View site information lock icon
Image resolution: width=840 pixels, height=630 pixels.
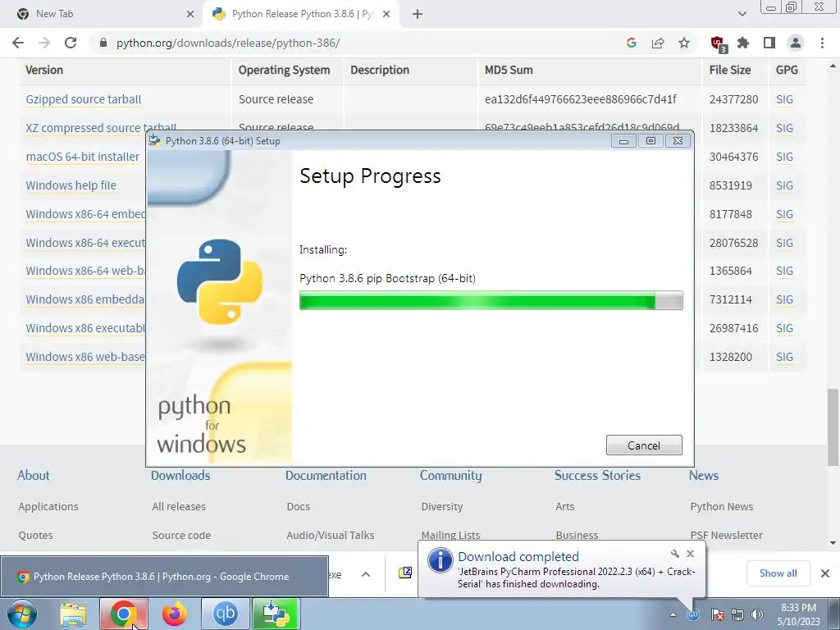pyautogui.click(x=103, y=43)
